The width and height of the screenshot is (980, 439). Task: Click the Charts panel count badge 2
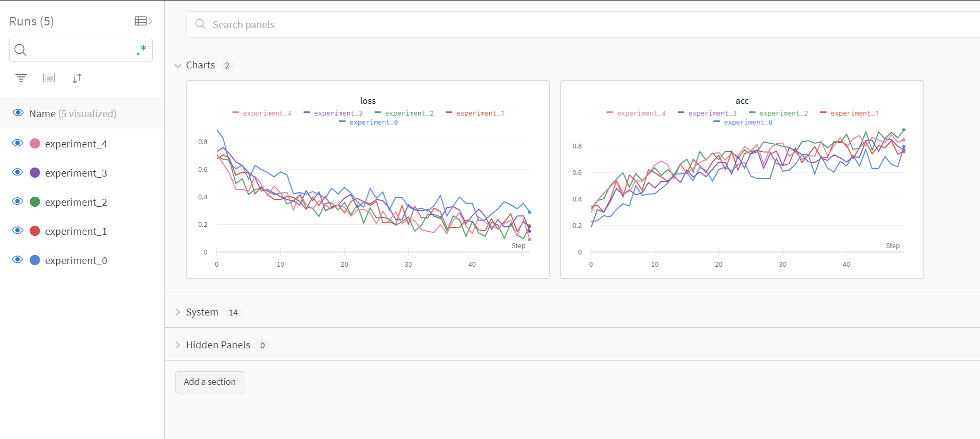tap(227, 66)
